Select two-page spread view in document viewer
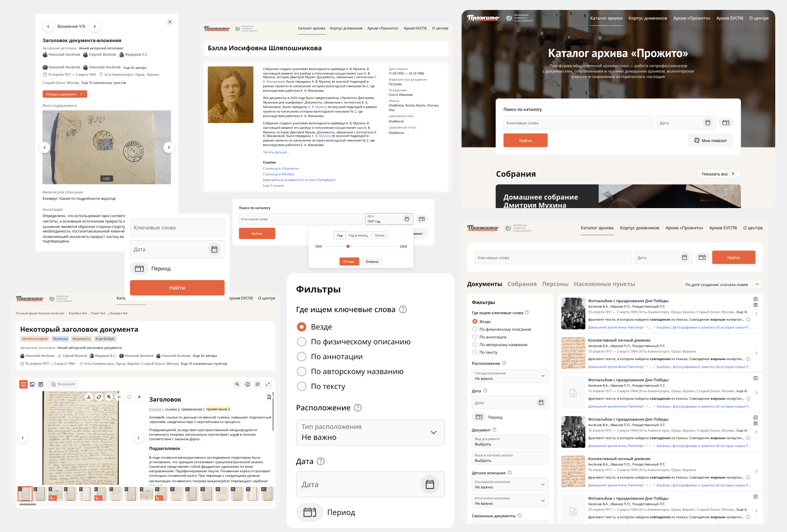The image size is (787, 532). click(23, 384)
